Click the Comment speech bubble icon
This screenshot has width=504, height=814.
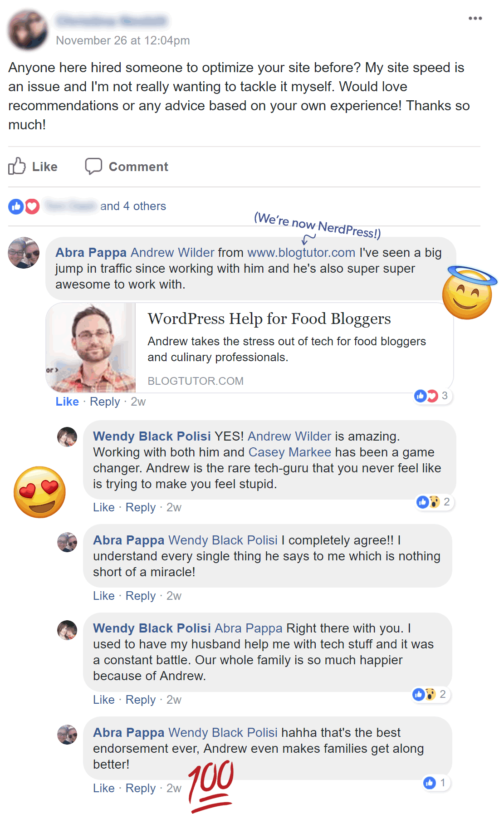(x=93, y=166)
